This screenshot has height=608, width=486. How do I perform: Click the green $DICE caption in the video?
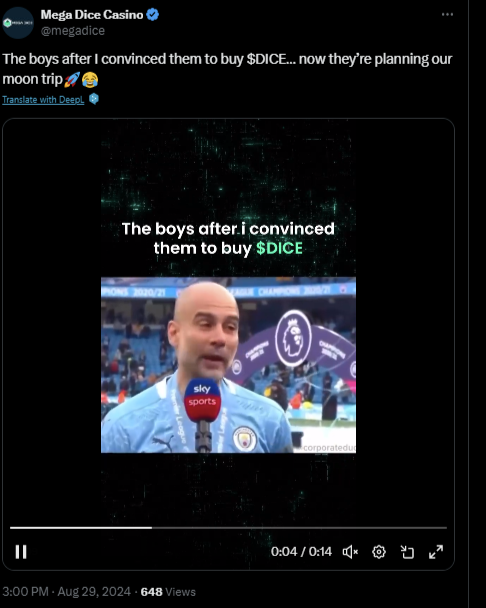point(279,248)
